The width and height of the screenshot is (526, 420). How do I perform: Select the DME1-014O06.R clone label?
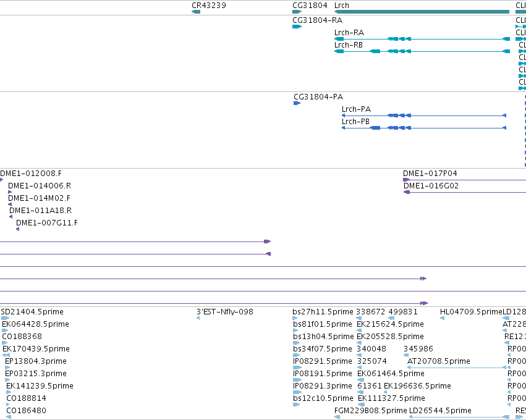click(40, 186)
